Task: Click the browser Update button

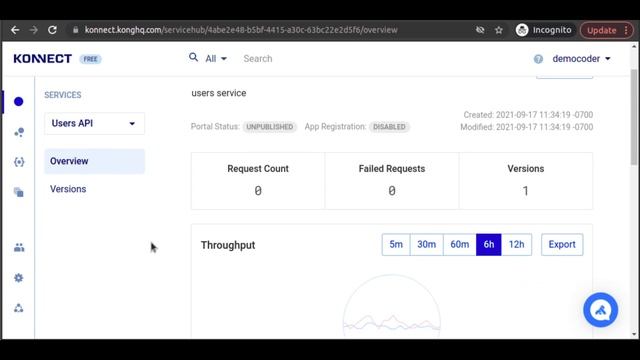Action: pos(601,30)
